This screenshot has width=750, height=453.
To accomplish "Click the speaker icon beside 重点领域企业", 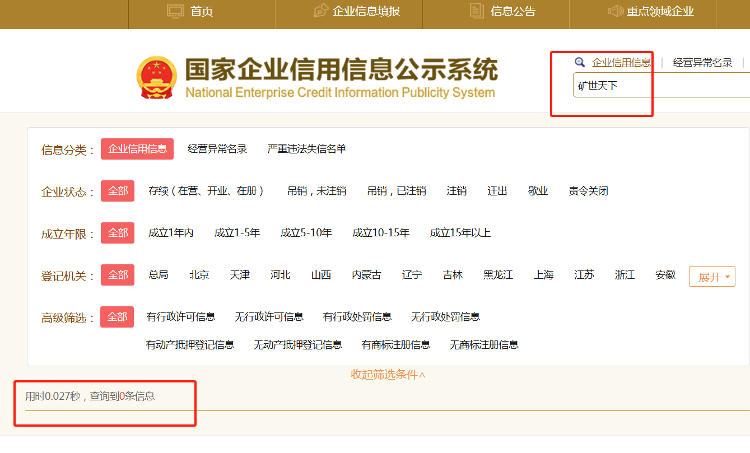I will 615,11.
